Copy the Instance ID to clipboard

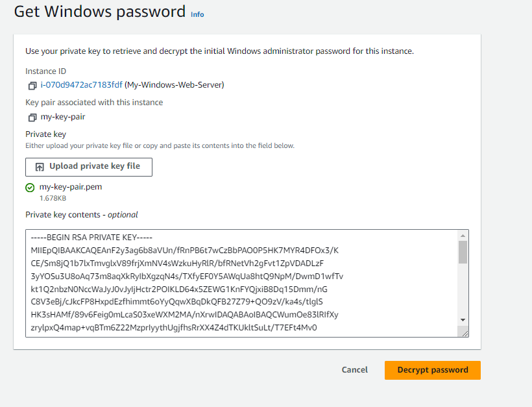pos(31,84)
